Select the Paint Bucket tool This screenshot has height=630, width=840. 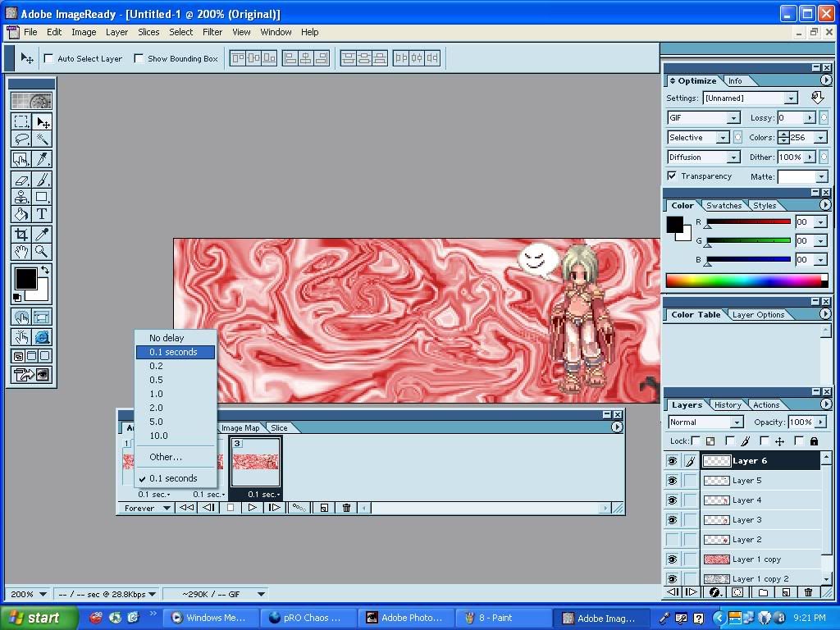[21, 214]
